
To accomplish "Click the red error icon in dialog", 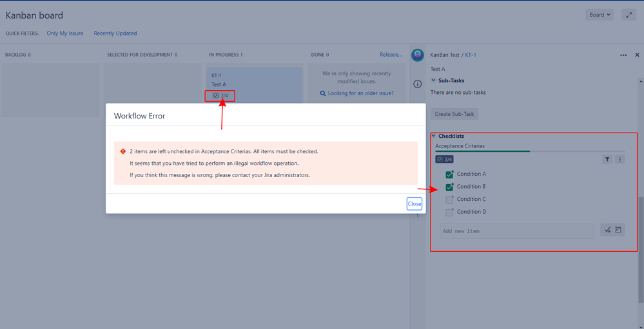I will tap(122, 151).
